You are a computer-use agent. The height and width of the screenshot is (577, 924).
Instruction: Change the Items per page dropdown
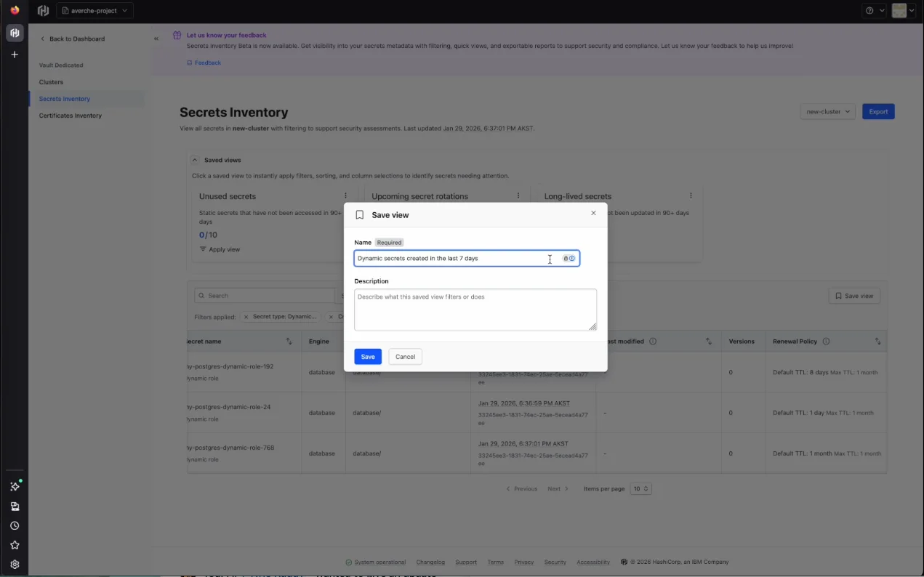click(x=640, y=489)
